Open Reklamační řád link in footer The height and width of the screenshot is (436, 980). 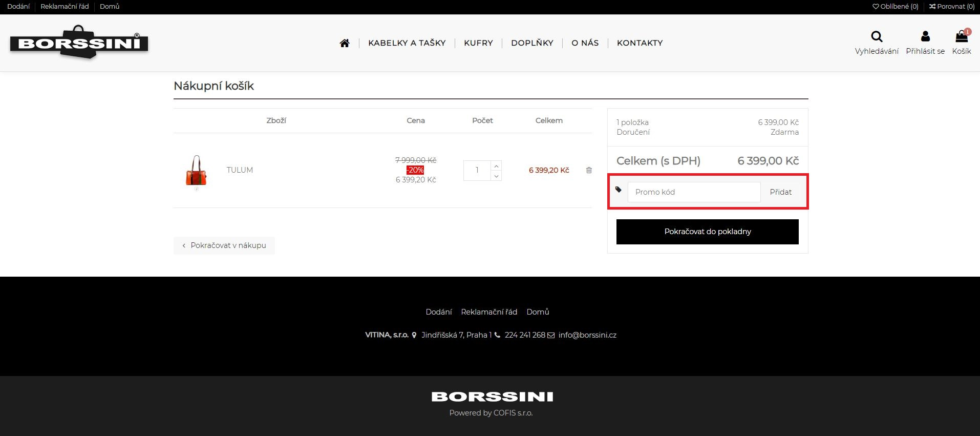(x=489, y=312)
